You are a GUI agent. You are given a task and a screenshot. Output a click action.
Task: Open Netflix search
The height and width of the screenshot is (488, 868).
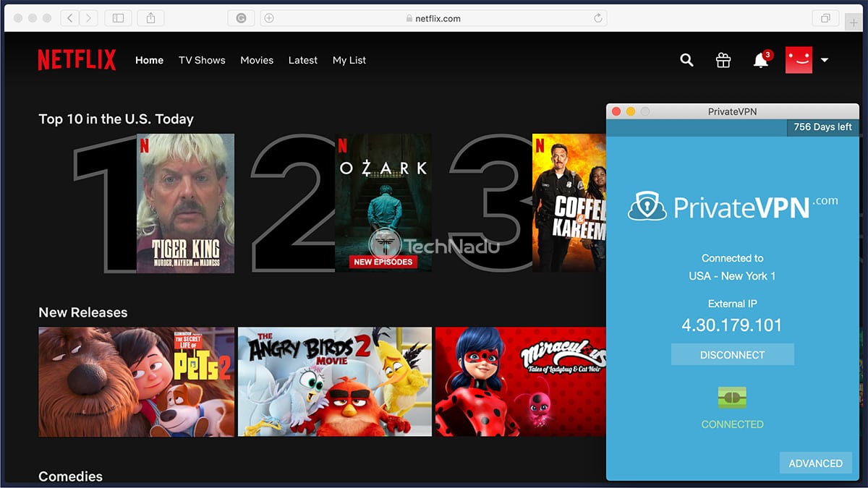click(x=686, y=60)
